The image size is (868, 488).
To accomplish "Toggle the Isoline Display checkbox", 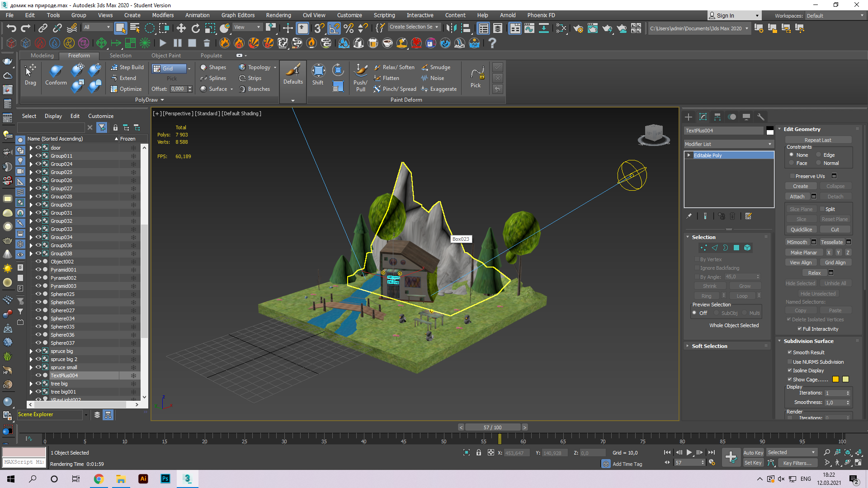I will coord(790,371).
